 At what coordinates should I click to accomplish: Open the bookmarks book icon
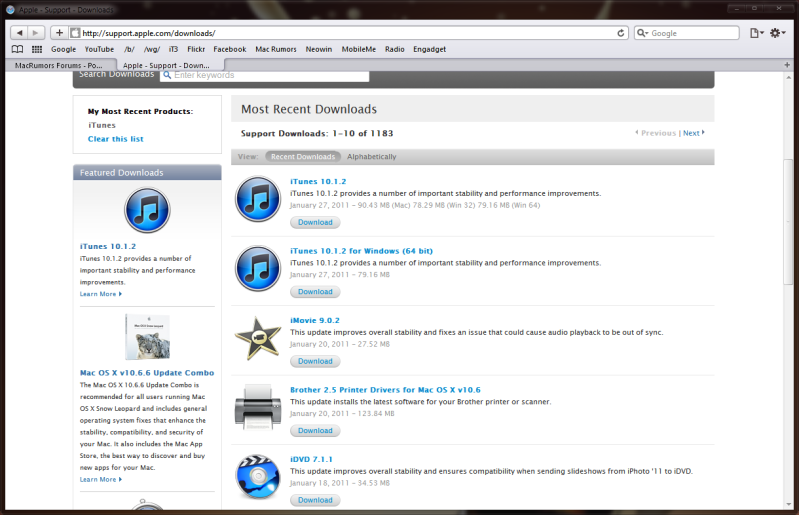17,49
